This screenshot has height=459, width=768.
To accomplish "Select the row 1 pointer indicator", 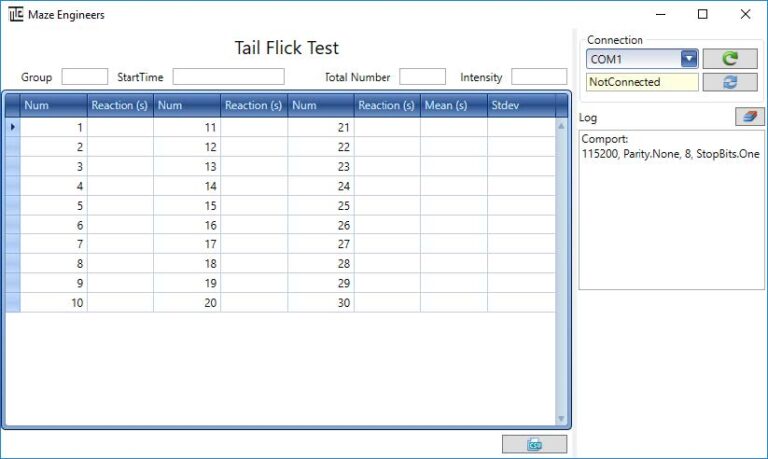I will click(x=13, y=127).
